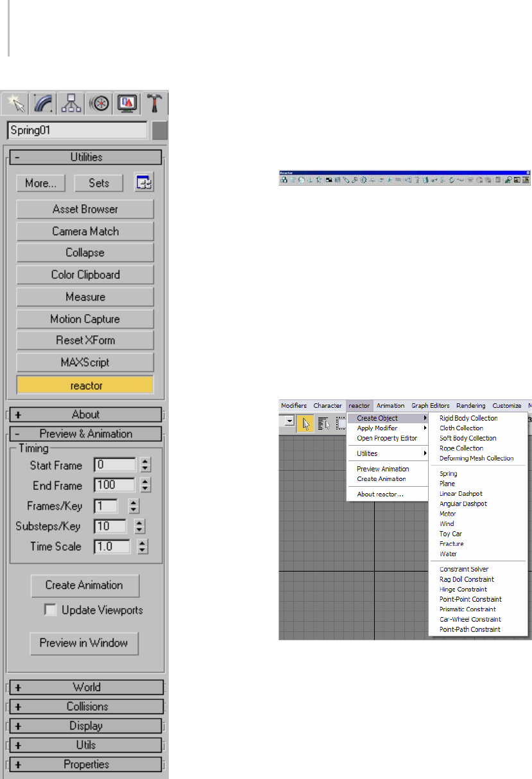Click the Sets button
Viewport: 532px width, 779px height.
(99, 183)
